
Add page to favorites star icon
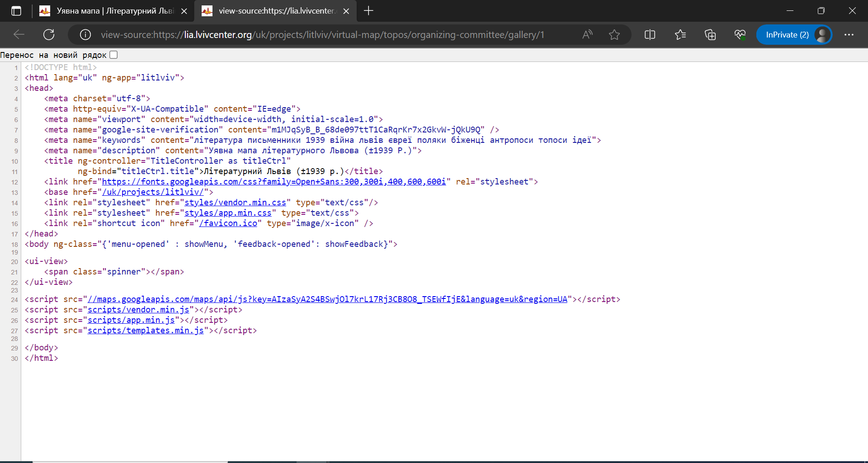click(x=614, y=35)
